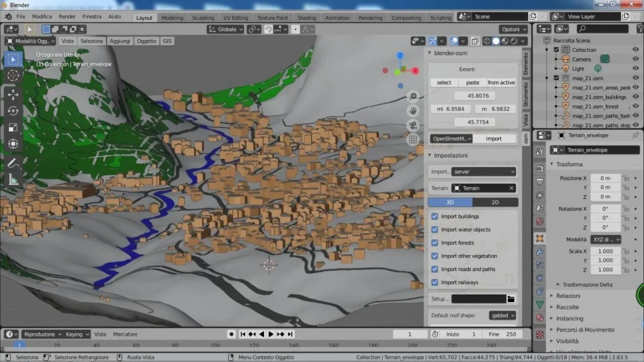This screenshot has width=644, height=362.
Task: Activate the Cursor tool in left toolbar
Action: 14,75
